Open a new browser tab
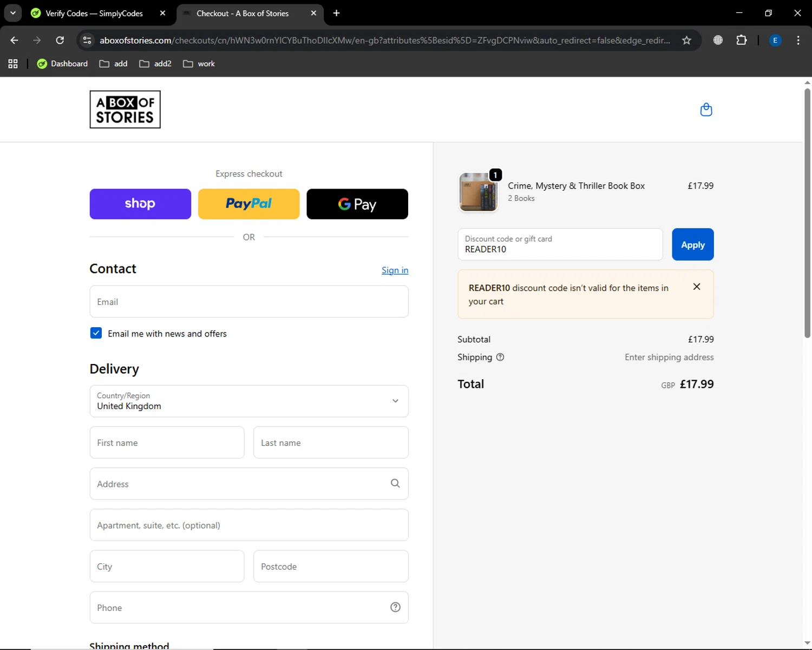 click(336, 13)
